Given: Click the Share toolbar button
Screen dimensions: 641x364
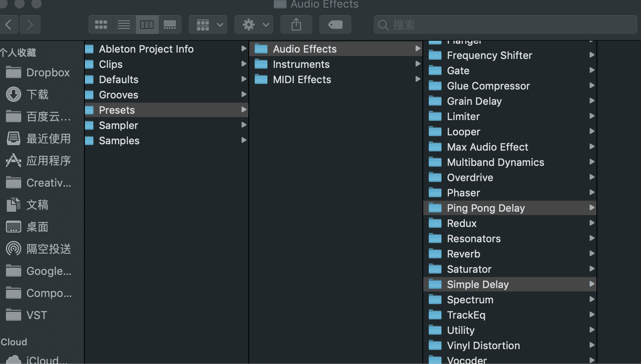Looking at the screenshot, I should 296,25.
